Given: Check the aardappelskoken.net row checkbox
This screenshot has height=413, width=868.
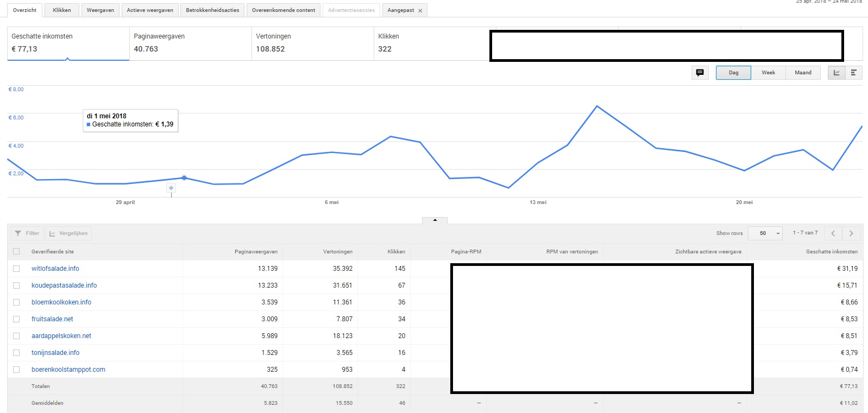Looking at the screenshot, I should 16,336.
